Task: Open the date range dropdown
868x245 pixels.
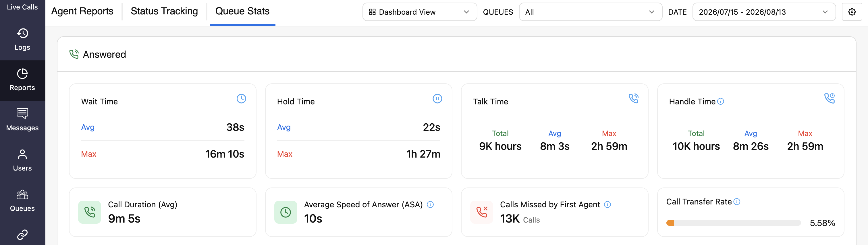Action: coord(764,12)
